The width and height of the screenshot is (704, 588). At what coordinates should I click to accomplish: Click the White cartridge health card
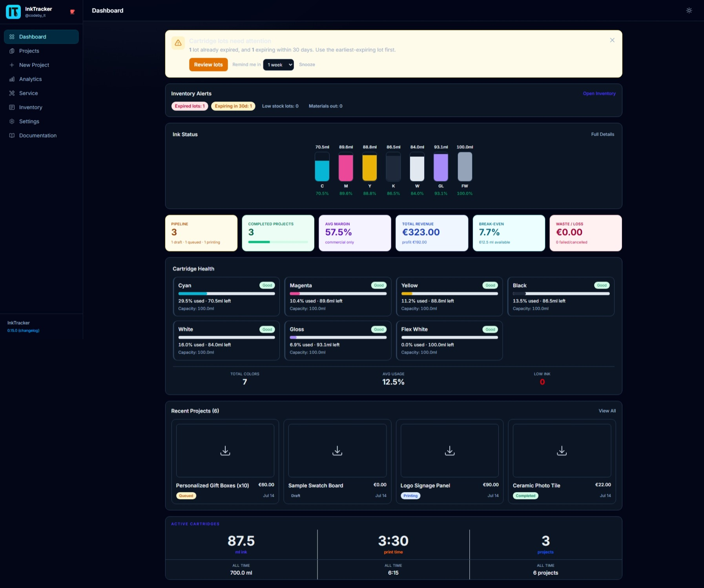click(x=226, y=340)
